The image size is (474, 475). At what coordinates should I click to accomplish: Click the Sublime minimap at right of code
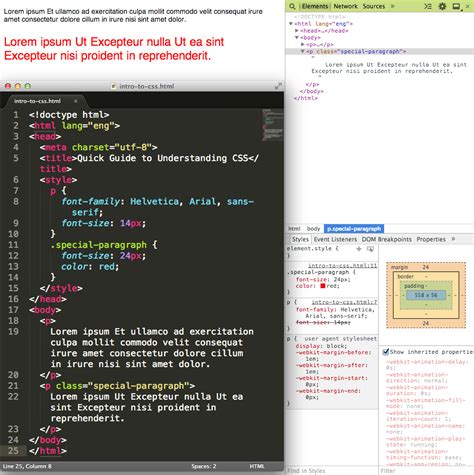(272, 125)
